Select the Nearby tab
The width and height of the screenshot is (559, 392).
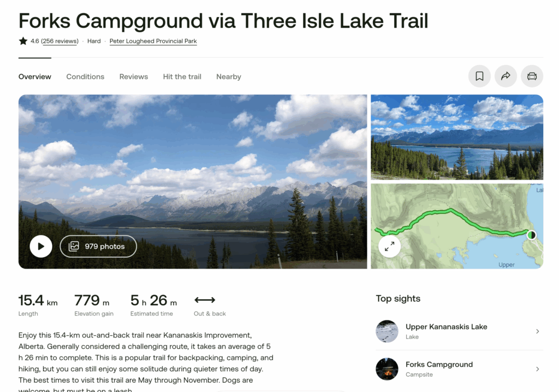click(x=229, y=76)
